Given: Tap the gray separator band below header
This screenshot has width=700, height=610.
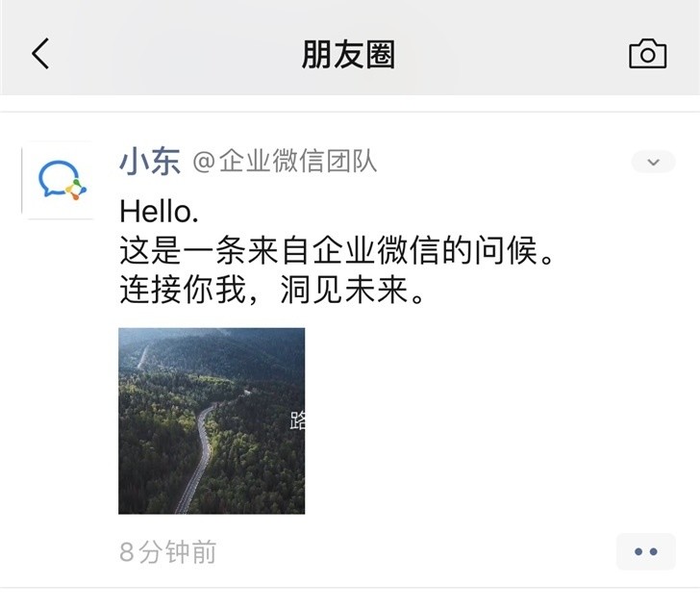Looking at the screenshot, I should click(350, 103).
